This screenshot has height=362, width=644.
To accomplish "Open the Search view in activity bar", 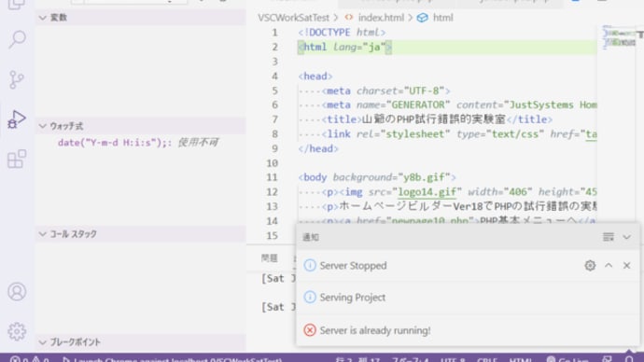I will [x=17, y=39].
